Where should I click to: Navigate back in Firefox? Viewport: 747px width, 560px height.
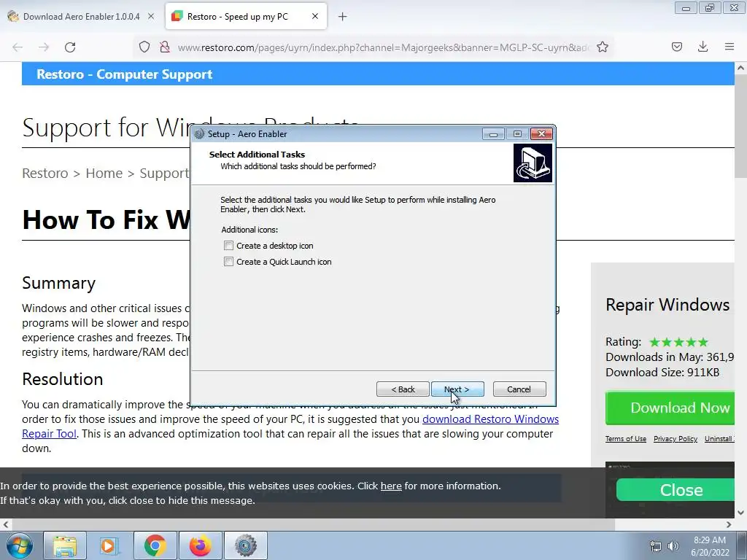point(18,47)
